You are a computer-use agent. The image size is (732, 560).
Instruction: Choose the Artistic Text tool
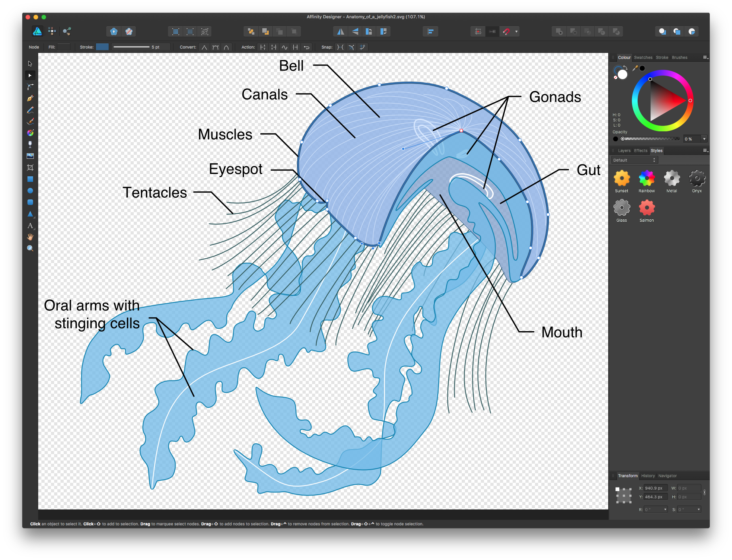point(30,226)
